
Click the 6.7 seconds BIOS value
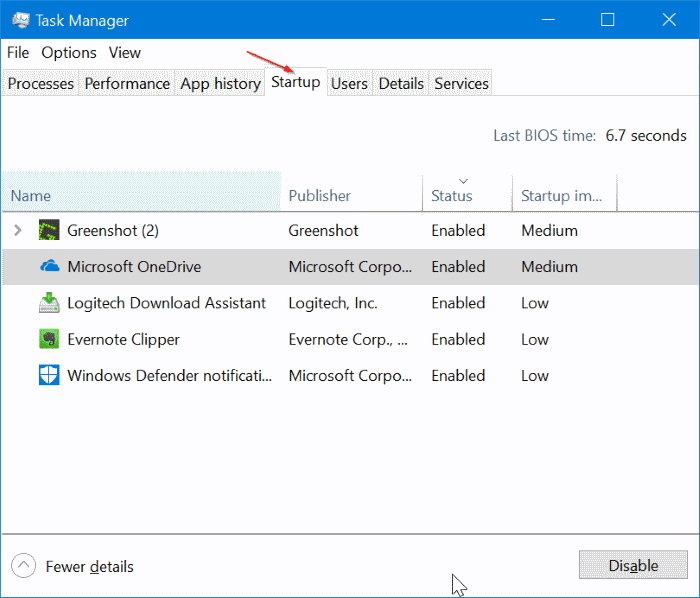pyautogui.click(x=646, y=135)
